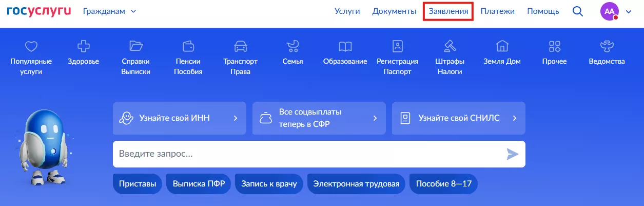Select Регистрация Паспорт ID icon
Image resolution: width=644 pixels, height=206 pixels.
pyautogui.click(x=397, y=46)
